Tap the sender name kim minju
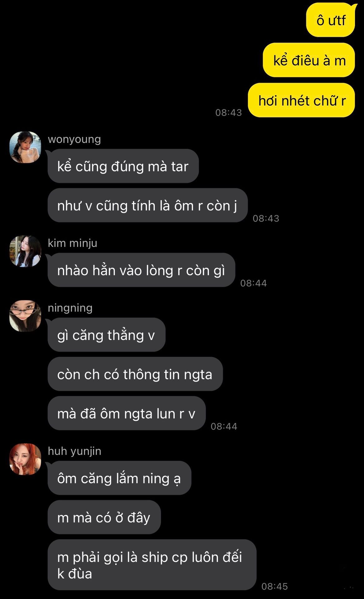364x599 pixels. pos(72,243)
